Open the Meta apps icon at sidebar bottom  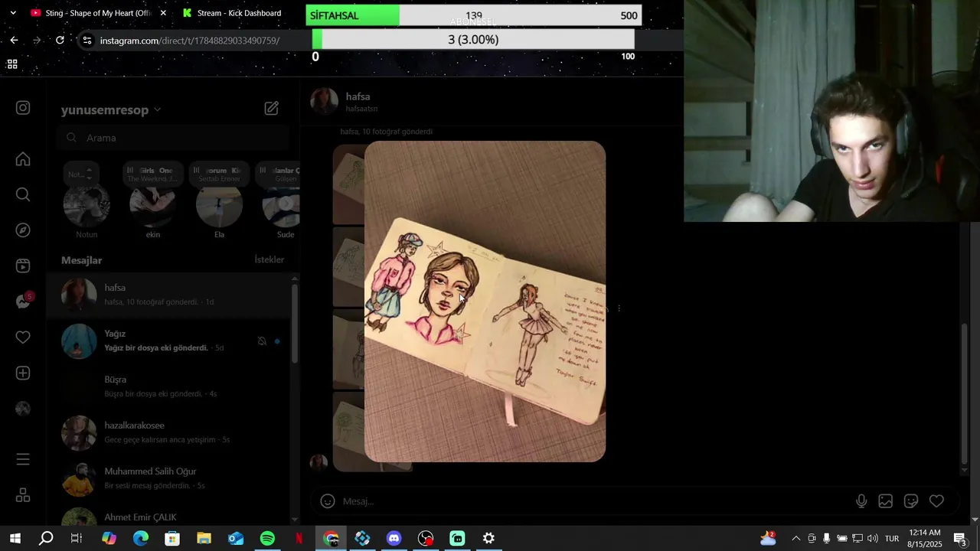[x=23, y=495]
